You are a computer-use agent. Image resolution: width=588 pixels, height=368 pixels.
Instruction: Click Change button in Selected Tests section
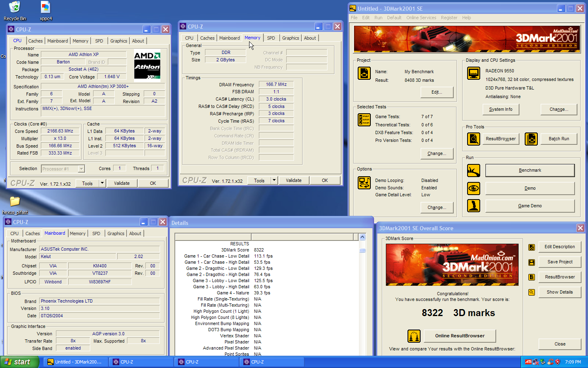437,154
